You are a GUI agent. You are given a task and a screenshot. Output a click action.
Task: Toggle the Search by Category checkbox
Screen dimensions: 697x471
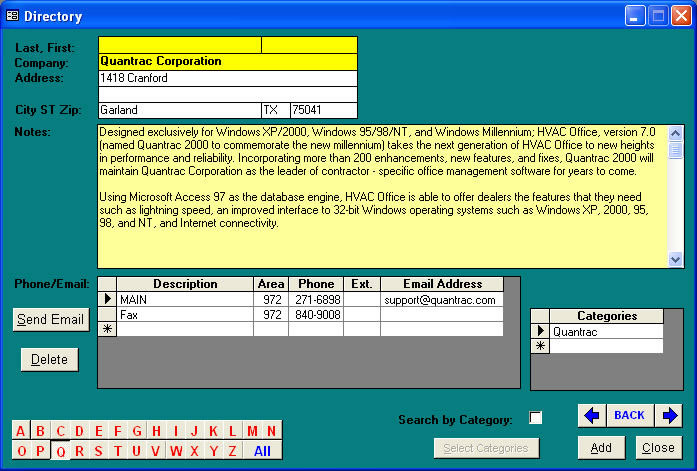click(535, 418)
